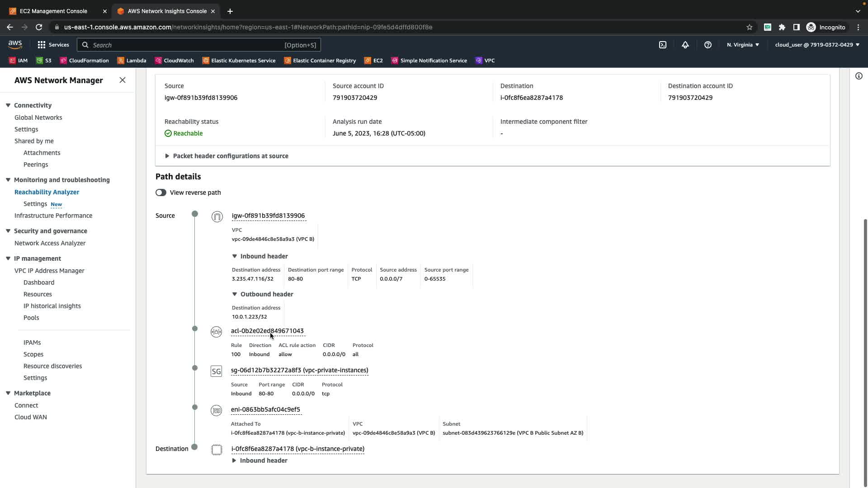The height and width of the screenshot is (488, 868).
Task: Click the AWS logo home icon
Action: tap(15, 44)
